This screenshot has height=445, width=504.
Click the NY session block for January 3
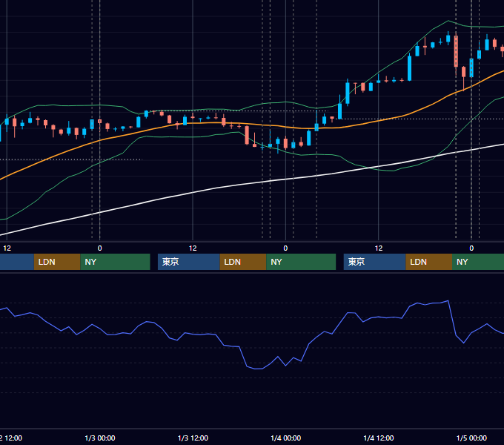click(301, 262)
